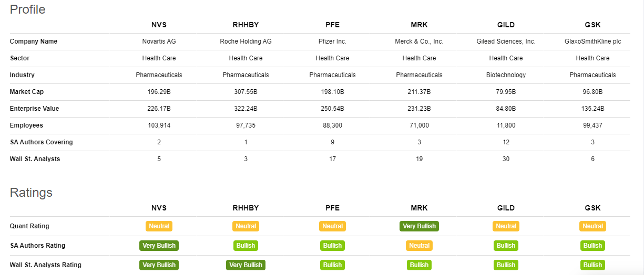The width and height of the screenshot is (644, 275).
Task: Select the SA Authors Covering row label
Action: pyautogui.click(x=41, y=142)
